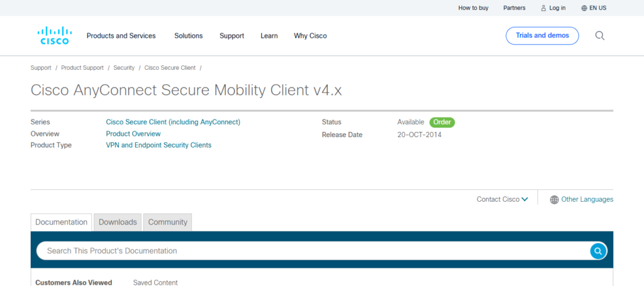Go to Product Support breadcrumb
This screenshot has width=644, height=286.
[x=82, y=68]
